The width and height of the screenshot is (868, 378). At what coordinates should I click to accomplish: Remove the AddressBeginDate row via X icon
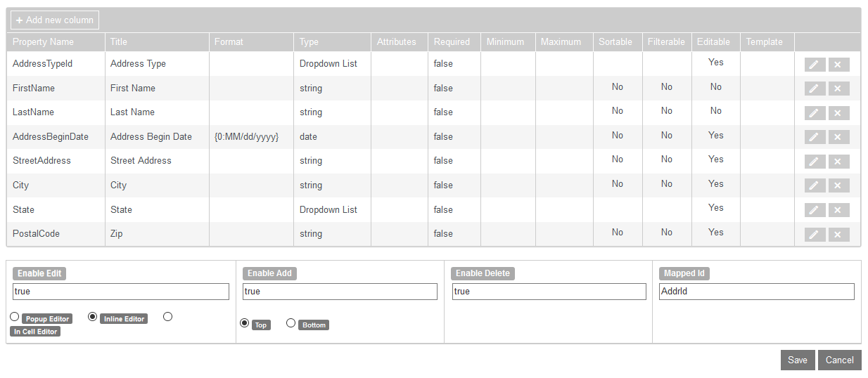pyautogui.click(x=838, y=137)
